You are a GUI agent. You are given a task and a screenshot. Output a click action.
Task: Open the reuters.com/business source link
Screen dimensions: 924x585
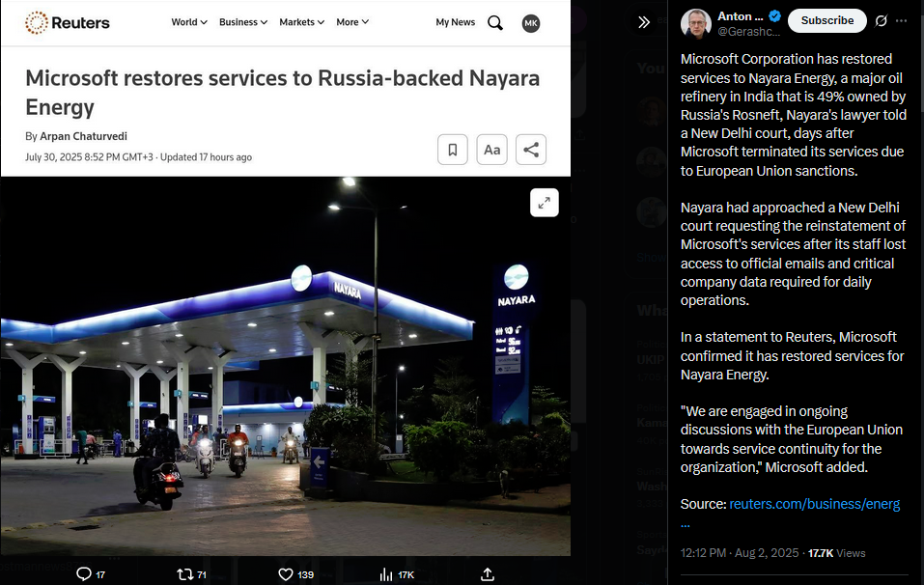tap(814, 504)
